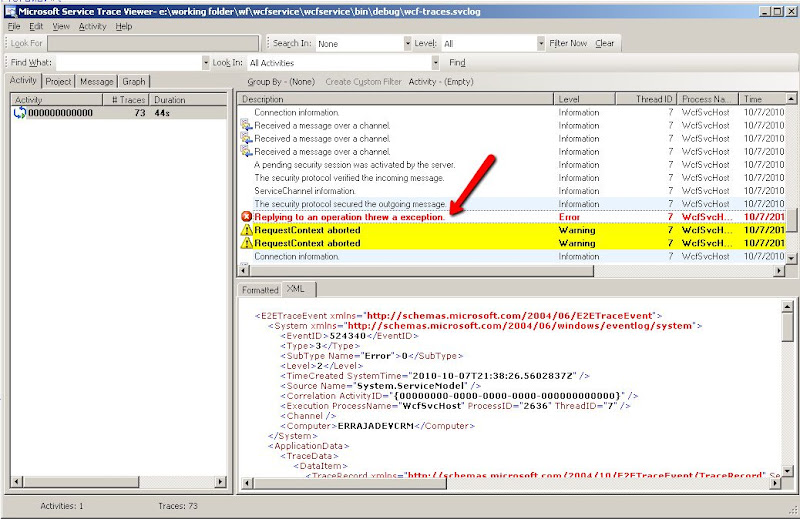Open the Search In dropdown
The height and width of the screenshot is (519, 800).
pyautogui.click(x=406, y=44)
